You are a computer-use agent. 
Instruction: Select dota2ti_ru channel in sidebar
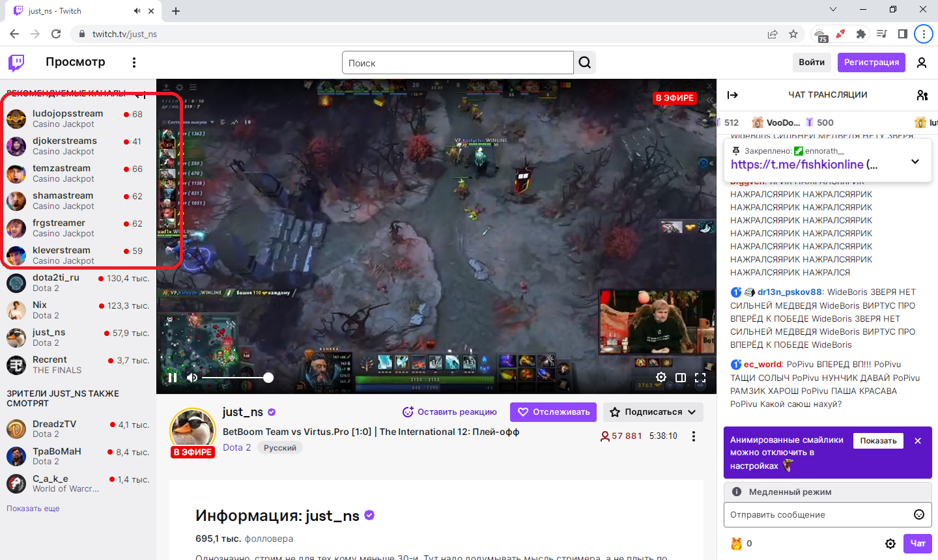56,283
